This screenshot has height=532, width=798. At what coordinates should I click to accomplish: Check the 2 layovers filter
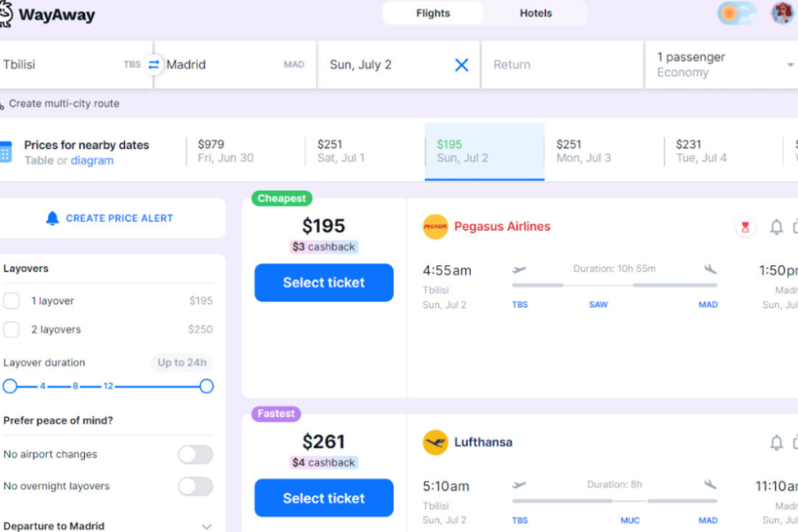point(12,330)
